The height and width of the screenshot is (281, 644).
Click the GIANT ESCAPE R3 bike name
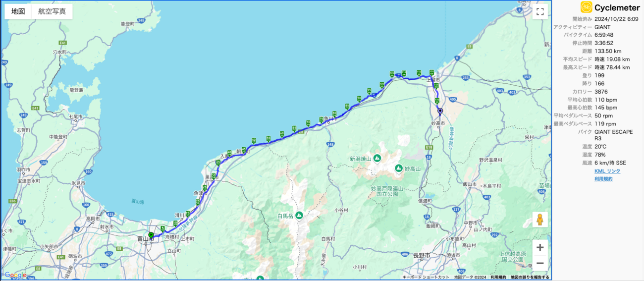(614, 135)
